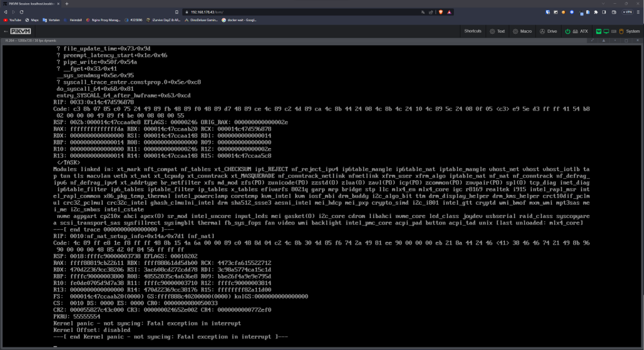Screen dimensions: 644x350
Task: Open a new browser tab
Action: (x=67, y=4)
